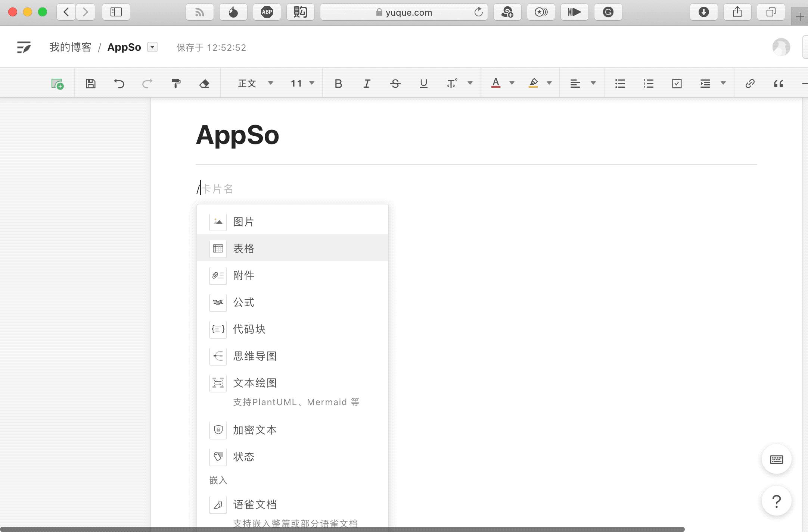808x532 pixels.
Task: Select the format painter tool
Action: [x=176, y=84]
